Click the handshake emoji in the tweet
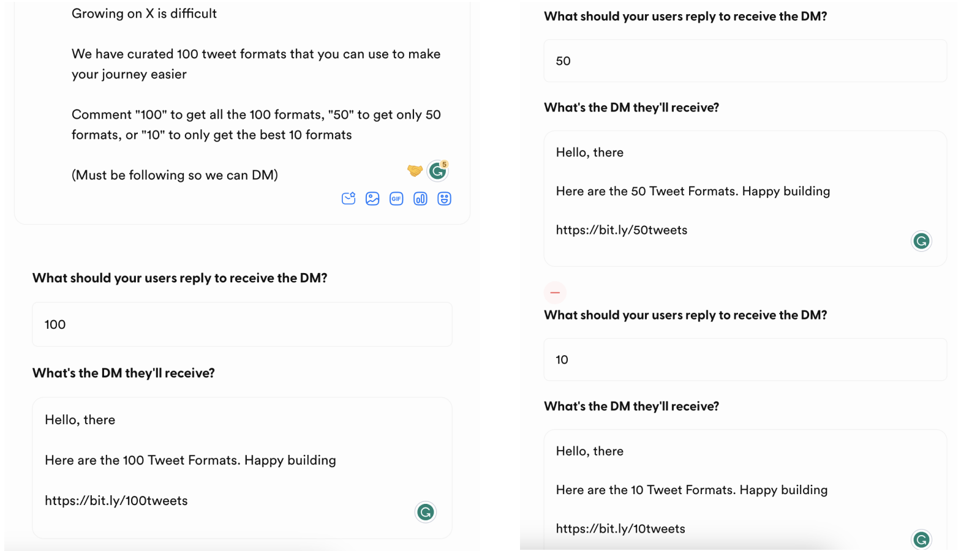The image size is (980, 551). point(414,171)
